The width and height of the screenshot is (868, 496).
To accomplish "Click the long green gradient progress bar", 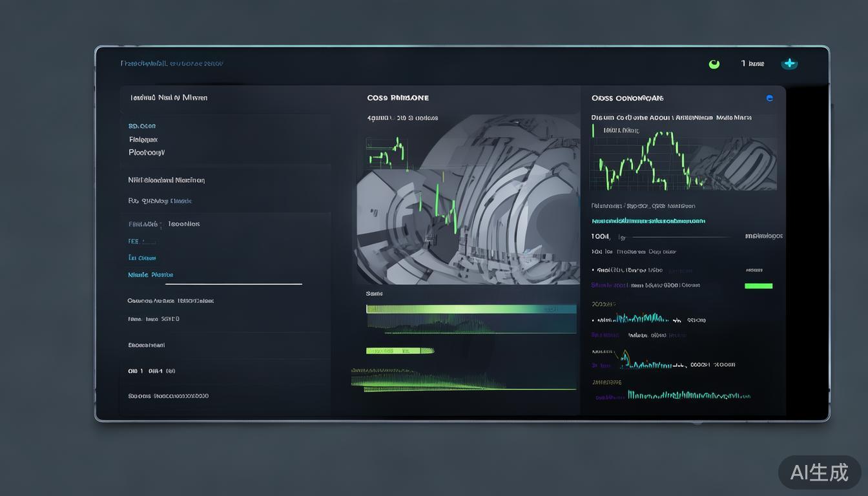I will [x=471, y=309].
